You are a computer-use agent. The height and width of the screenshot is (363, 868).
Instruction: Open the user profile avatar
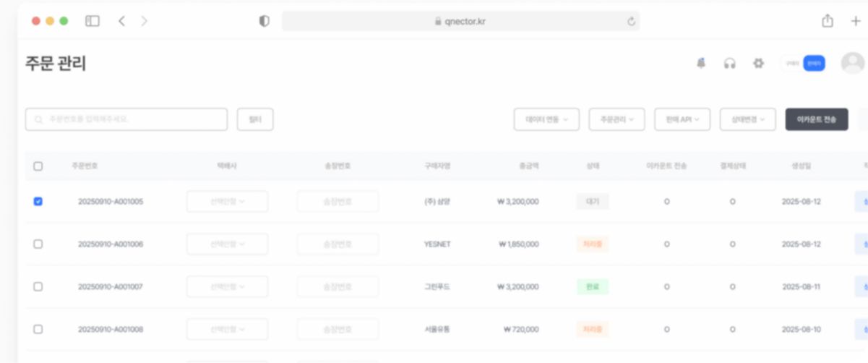854,63
